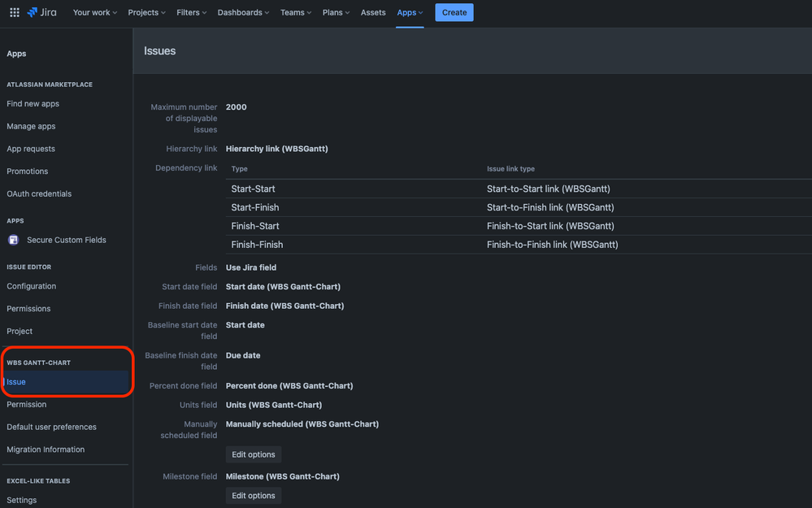This screenshot has width=812, height=508.
Task: Click the Finish-Start dependency type
Action: point(254,226)
